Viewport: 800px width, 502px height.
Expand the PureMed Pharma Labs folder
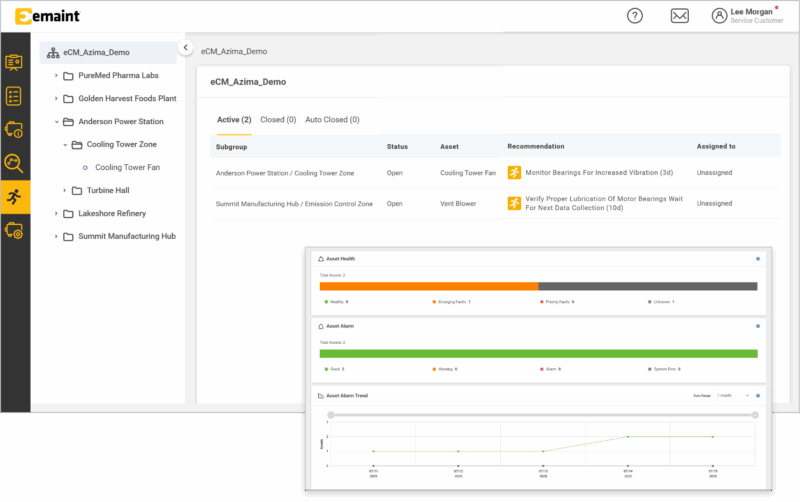[56, 75]
